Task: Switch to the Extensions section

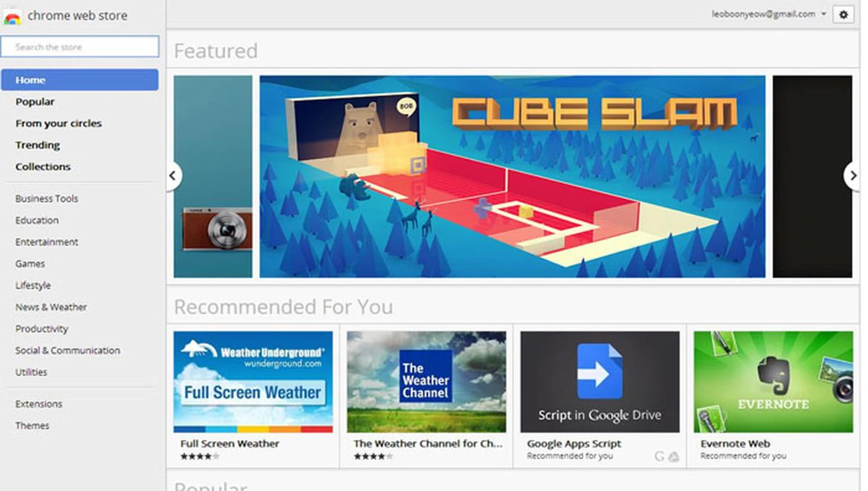Action: pyautogui.click(x=39, y=404)
